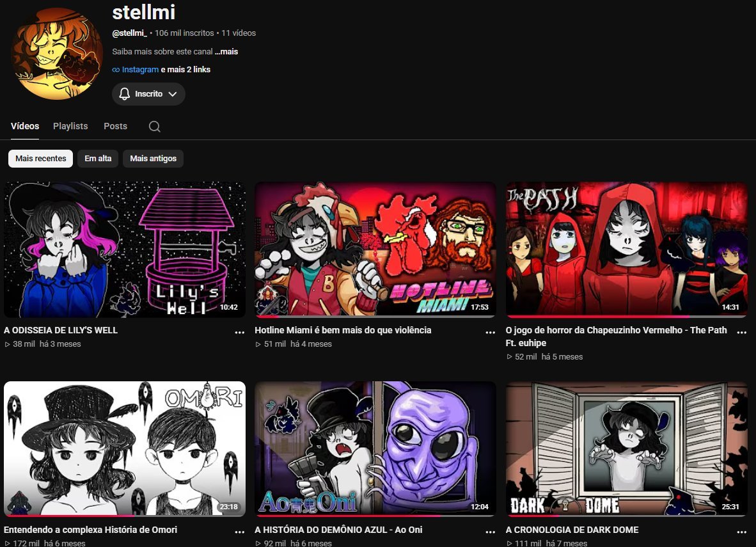Screen dimensions: 756x547
Task: Open more options for The Path video
Action: point(741,332)
